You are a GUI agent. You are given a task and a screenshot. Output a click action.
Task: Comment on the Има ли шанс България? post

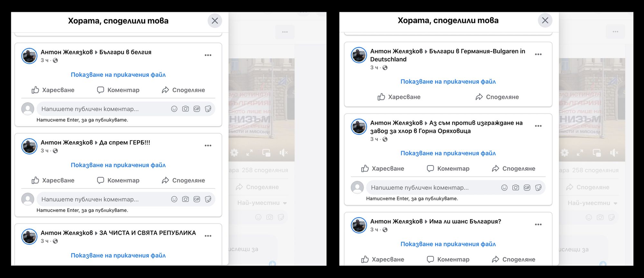pos(448,259)
